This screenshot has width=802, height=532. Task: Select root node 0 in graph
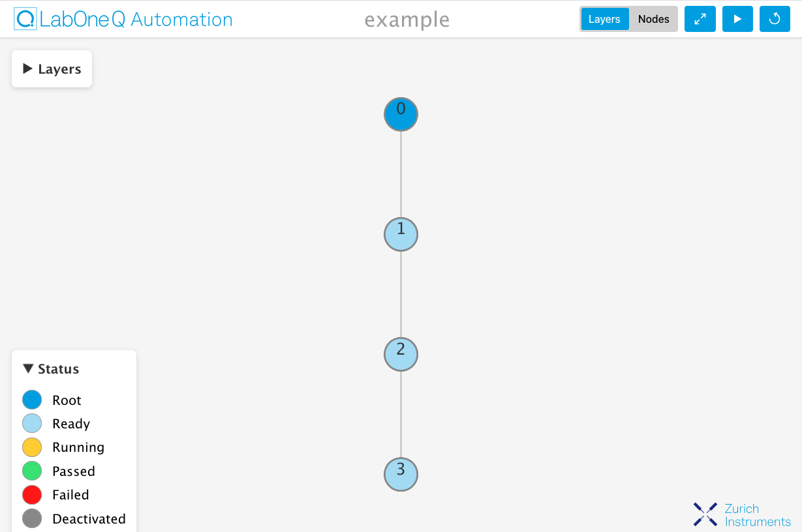401,114
